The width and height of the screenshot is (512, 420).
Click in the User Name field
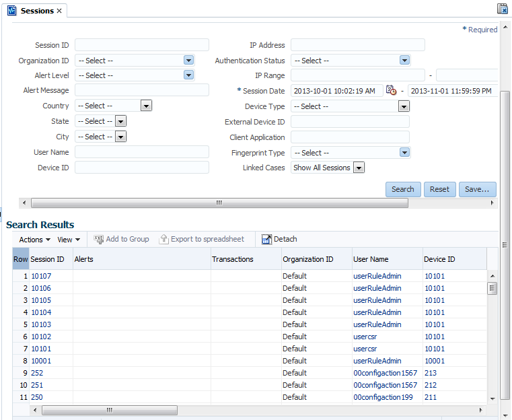tap(142, 152)
